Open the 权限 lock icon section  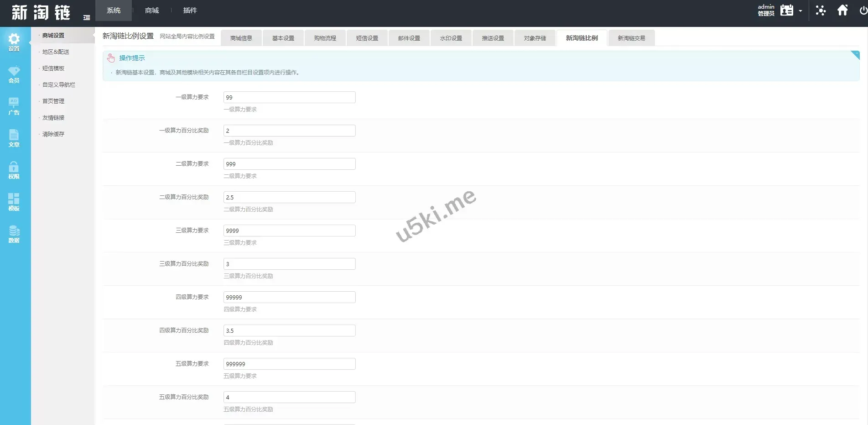(14, 170)
